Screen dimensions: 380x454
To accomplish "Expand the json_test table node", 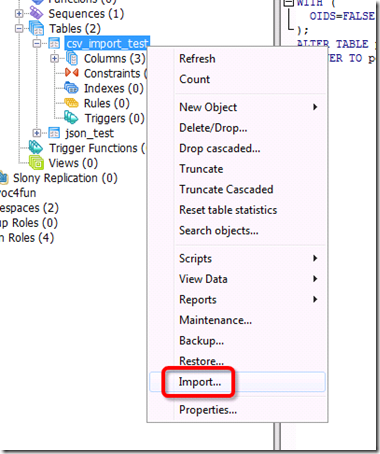I will click(36, 133).
